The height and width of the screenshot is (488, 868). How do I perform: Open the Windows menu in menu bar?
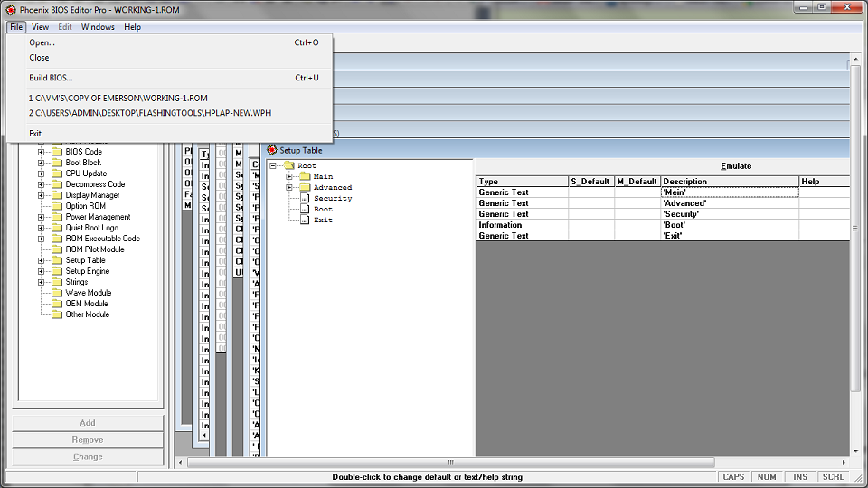pyautogui.click(x=98, y=27)
